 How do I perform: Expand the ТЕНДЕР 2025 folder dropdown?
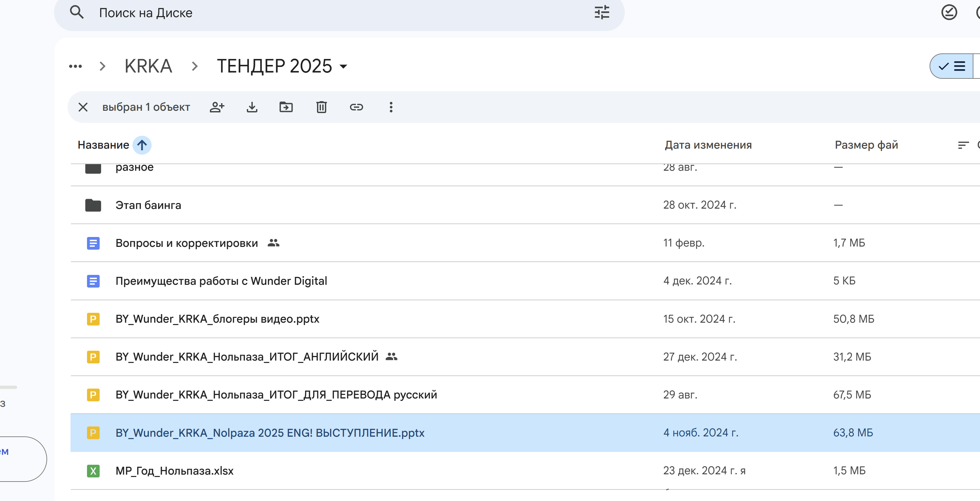[344, 67]
